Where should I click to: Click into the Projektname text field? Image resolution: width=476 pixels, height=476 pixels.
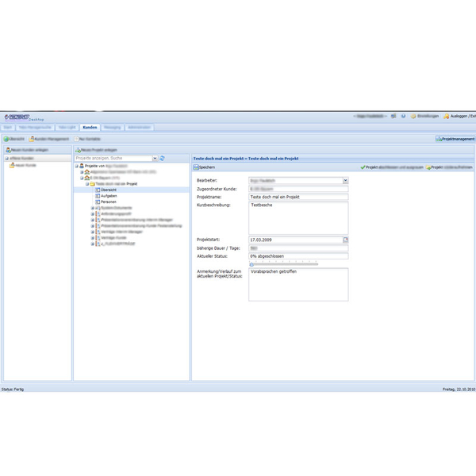click(297, 196)
